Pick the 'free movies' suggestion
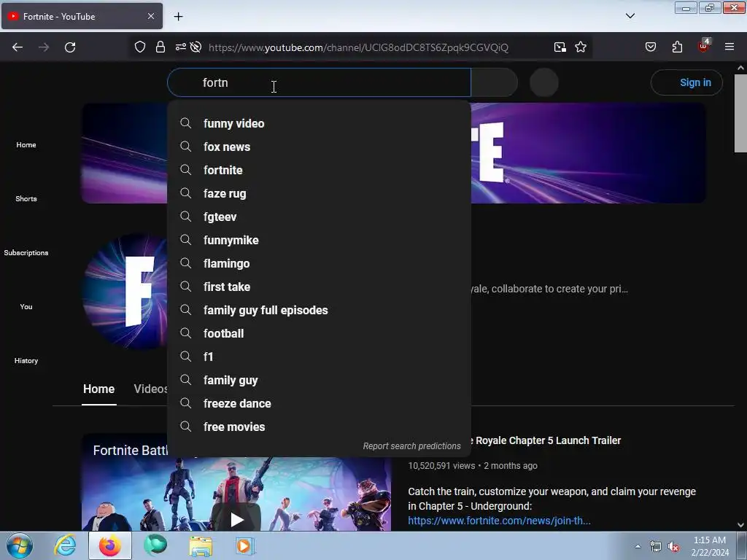This screenshot has height=560, width=747. (320, 427)
